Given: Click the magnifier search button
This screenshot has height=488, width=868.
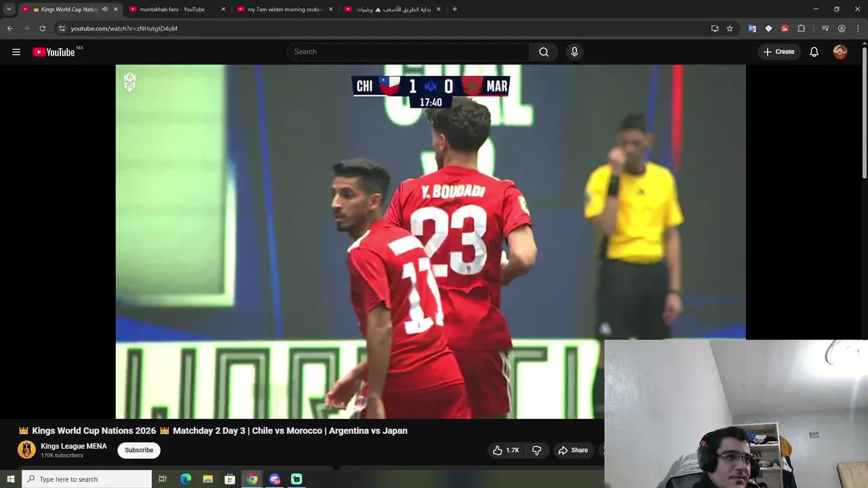Looking at the screenshot, I should coord(544,52).
